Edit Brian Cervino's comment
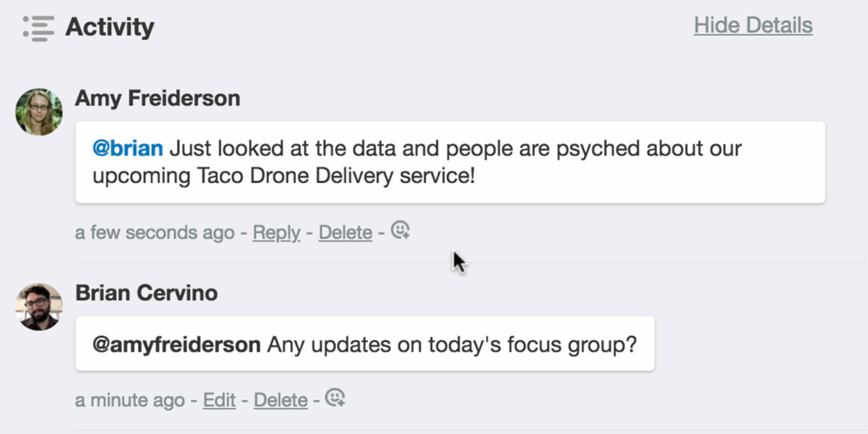Screen dimensions: 868x434 pyautogui.click(x=220, y=399)
